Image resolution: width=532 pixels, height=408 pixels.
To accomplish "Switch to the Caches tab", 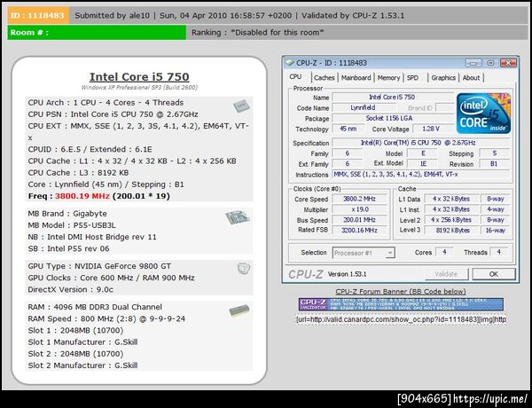I will [324, 78].
